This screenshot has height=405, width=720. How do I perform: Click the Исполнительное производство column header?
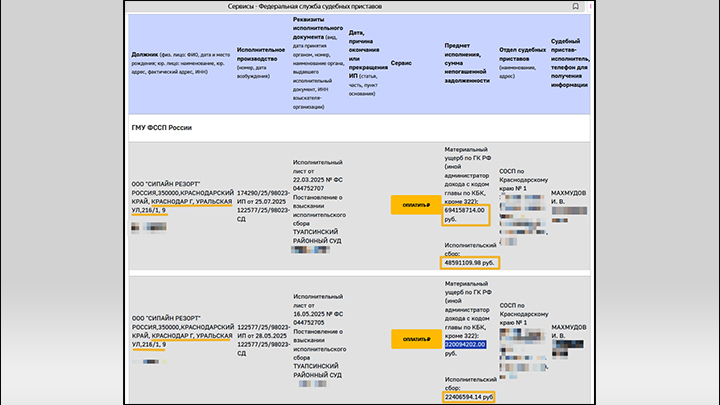pos(260,63)
